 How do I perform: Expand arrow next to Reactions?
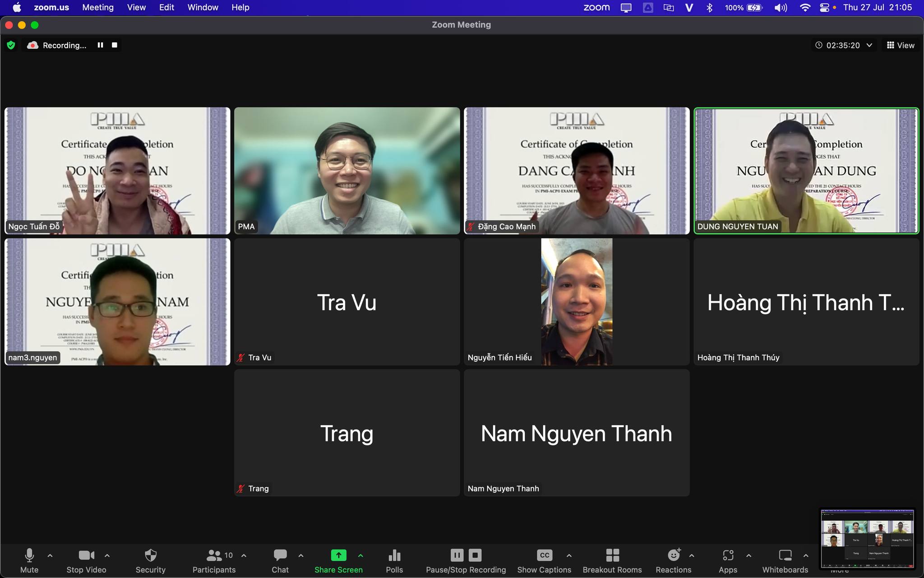point(692,555)
